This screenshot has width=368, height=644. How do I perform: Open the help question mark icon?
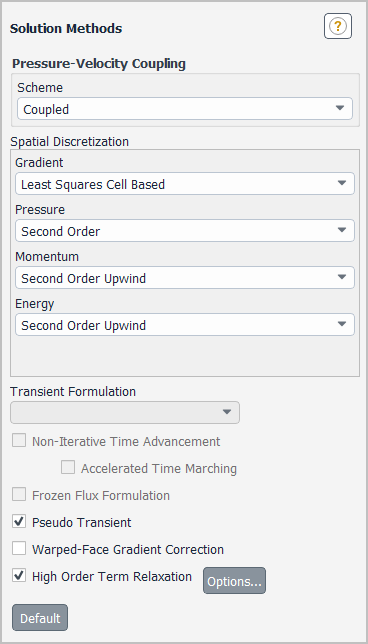(x=338, y=27)
